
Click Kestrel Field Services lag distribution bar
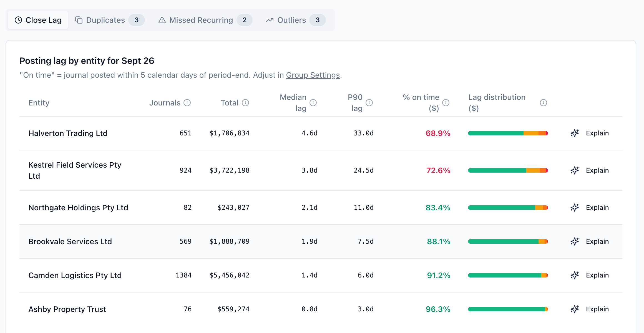tap(508, 170)
